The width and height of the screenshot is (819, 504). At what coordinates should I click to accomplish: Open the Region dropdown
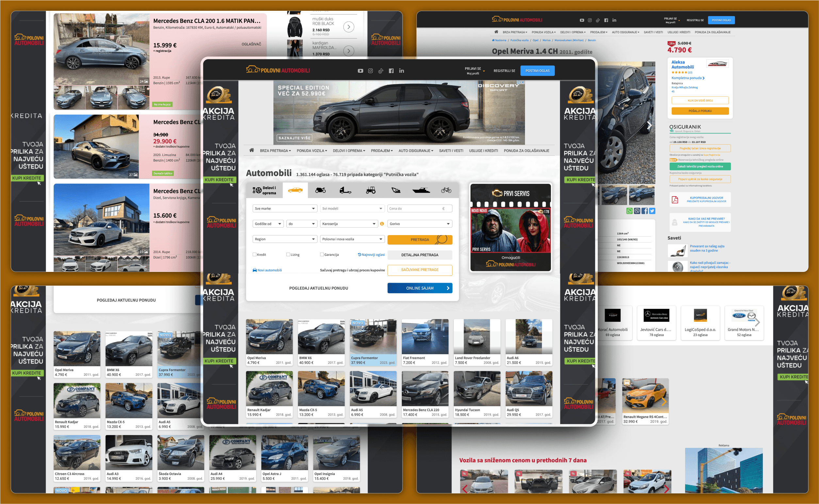[285, 239]
